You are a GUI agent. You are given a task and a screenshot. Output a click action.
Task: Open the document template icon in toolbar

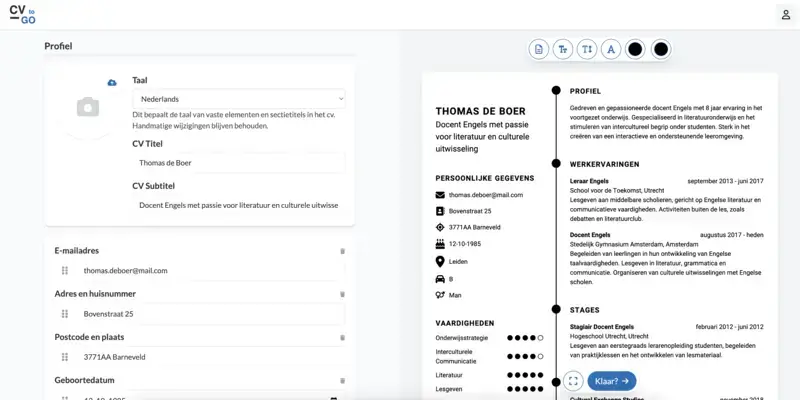(539, 49)
